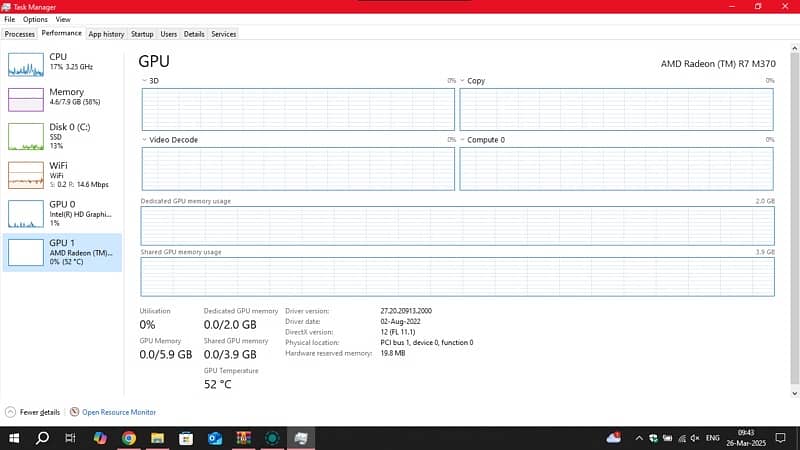Open File Explorer from taskbar
Image resolution: width=800 pixels, height=450 pixels.
click(x=157, y=438)
